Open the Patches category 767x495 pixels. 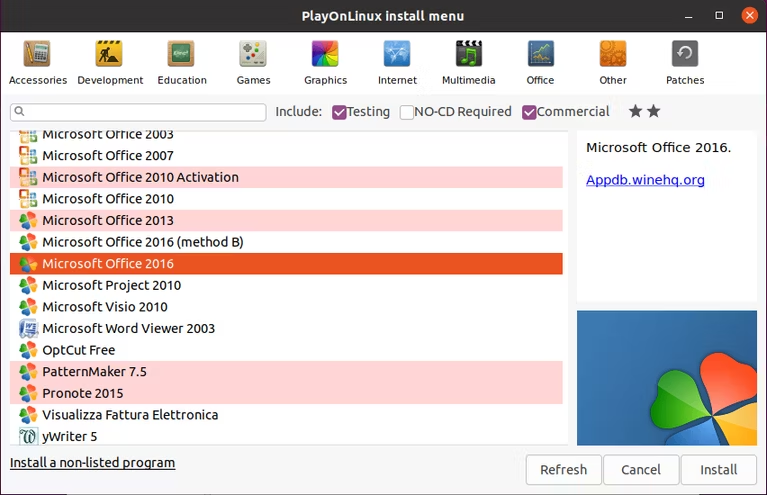pyautogui.click(x=685, y=62)
